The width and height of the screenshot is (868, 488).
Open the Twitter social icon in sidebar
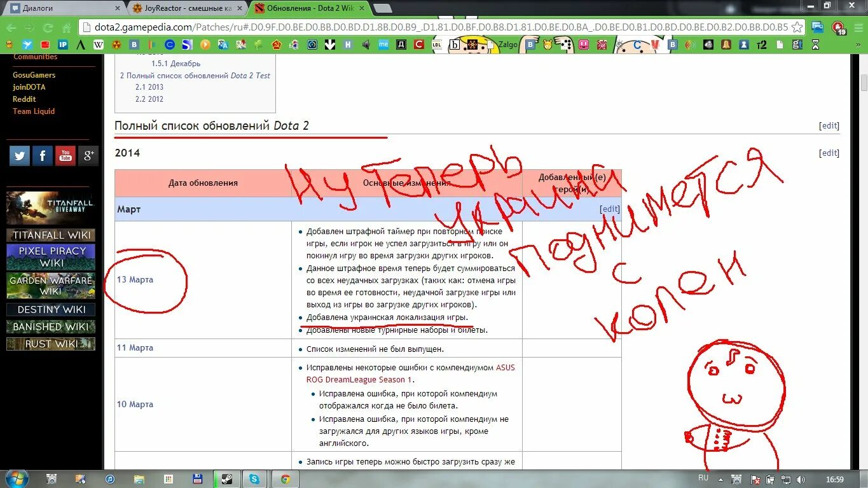[20, 155]
